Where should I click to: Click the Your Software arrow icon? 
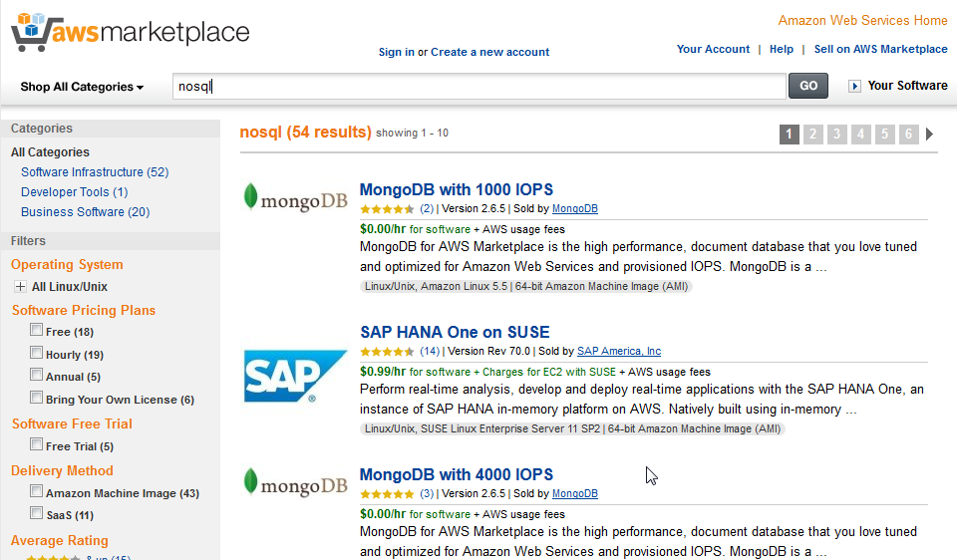point(854,86)
